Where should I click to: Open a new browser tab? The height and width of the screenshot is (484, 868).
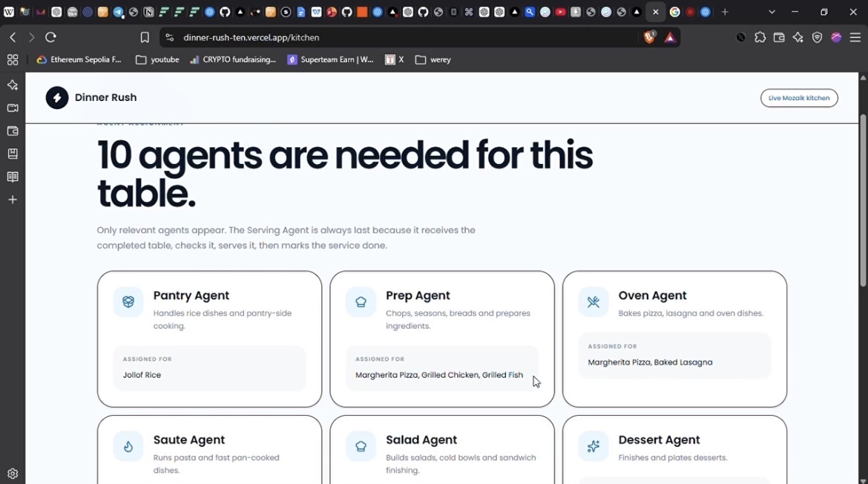725,12
